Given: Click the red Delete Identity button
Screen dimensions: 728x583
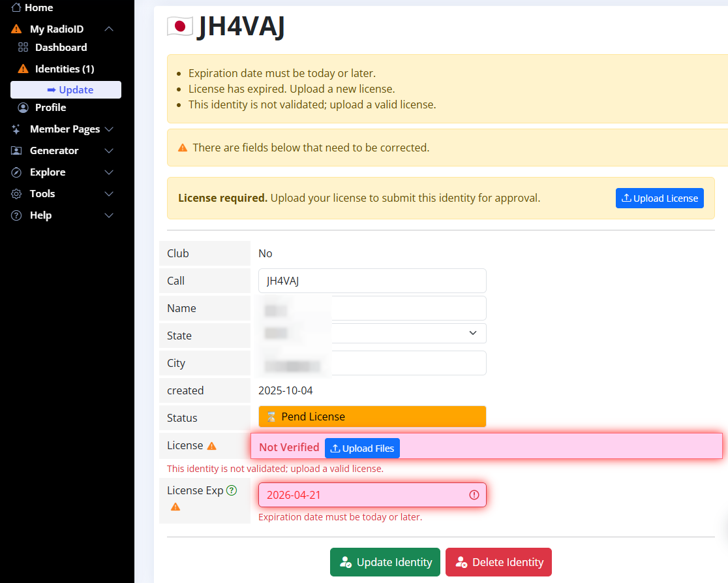Looking at the screenshot, I should click(x=498, y=562).
